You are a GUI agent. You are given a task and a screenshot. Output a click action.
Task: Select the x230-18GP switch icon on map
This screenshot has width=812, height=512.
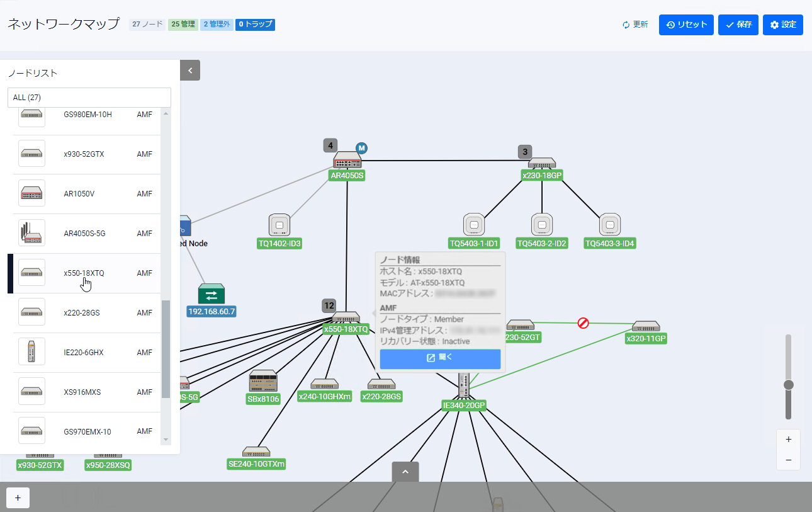pos(541,163)
